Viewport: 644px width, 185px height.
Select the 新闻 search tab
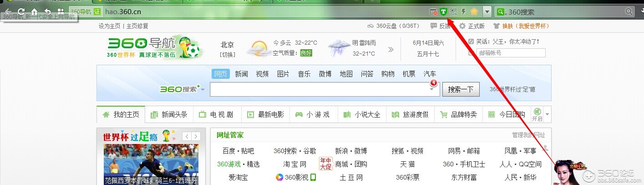coord(242,74)
